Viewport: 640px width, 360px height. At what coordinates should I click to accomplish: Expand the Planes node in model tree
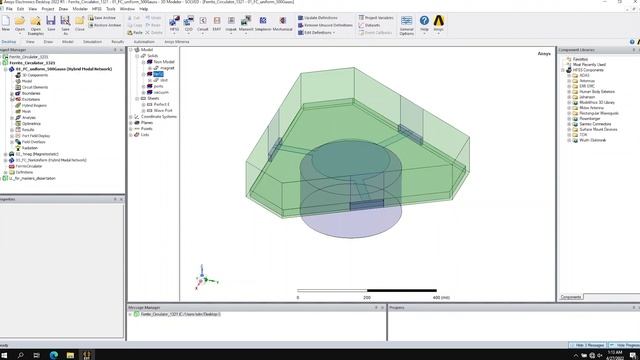coord(131,123)
